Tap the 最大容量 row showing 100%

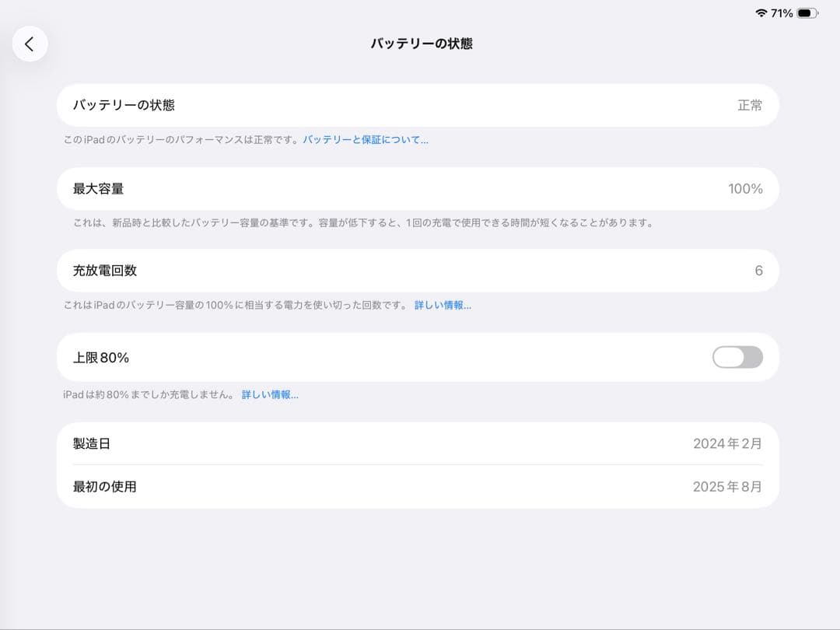pyautogui.click(x=420, y=188)
